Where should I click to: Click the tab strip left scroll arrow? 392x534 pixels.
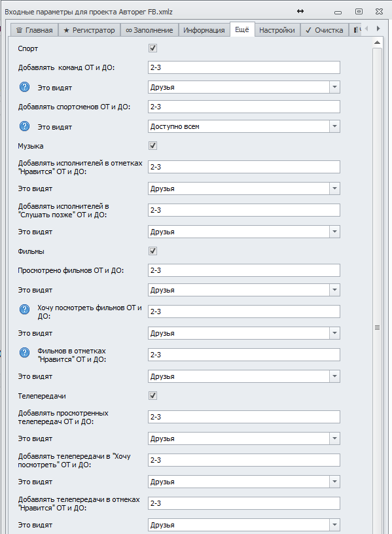pos(366,29)
